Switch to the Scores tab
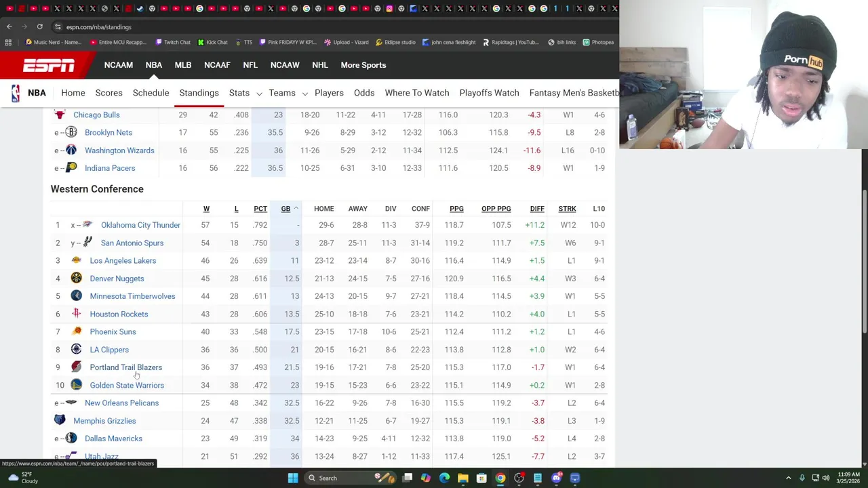The width and height of the screenshot is (868, 488). pyautogui.click(x=108, y=93)
